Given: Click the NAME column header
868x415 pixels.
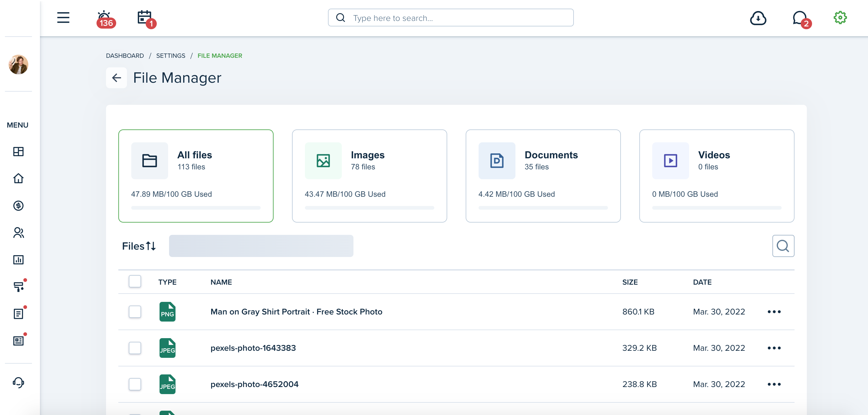Looking at the screenshot, I should (221, 282).
